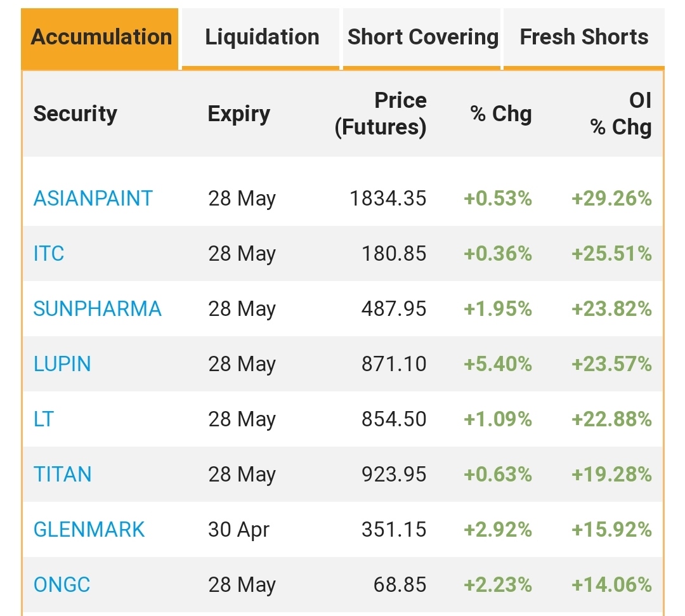Click the SUNPHARMA stock link
Image resolution: width=685 pixels, height=616 pixels.
click(98, 309)
